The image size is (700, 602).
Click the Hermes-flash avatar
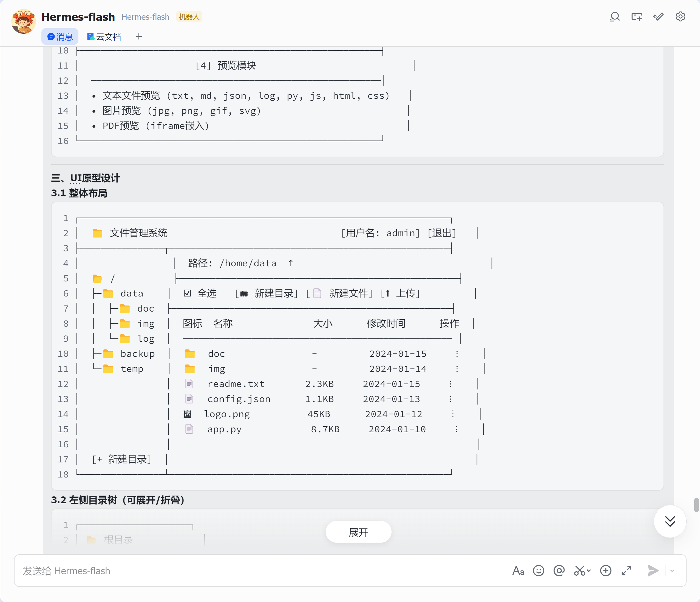coord(23,21)
